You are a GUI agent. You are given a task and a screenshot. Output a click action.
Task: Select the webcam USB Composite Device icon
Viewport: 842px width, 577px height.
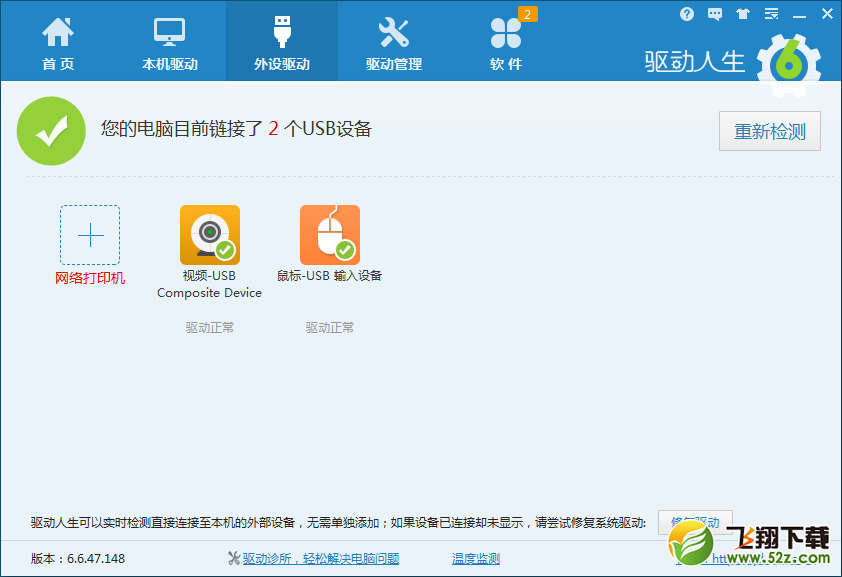(210, 235)
